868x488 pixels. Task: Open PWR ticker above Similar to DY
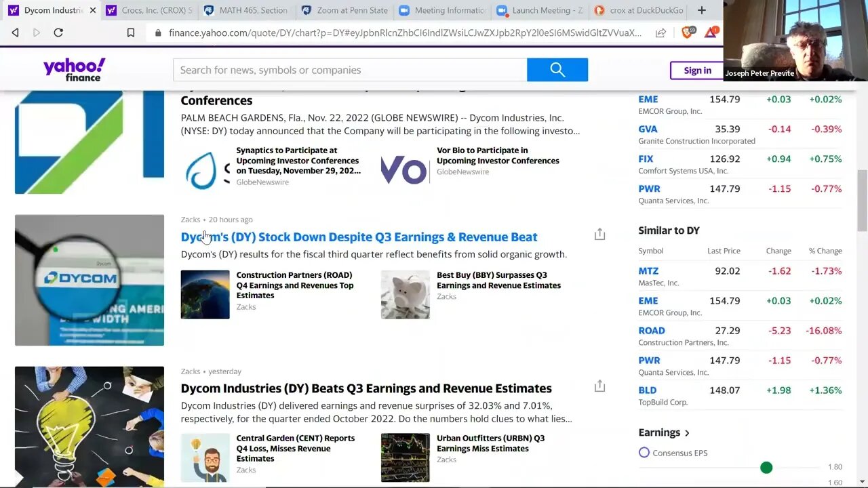[x=649, y=188]
